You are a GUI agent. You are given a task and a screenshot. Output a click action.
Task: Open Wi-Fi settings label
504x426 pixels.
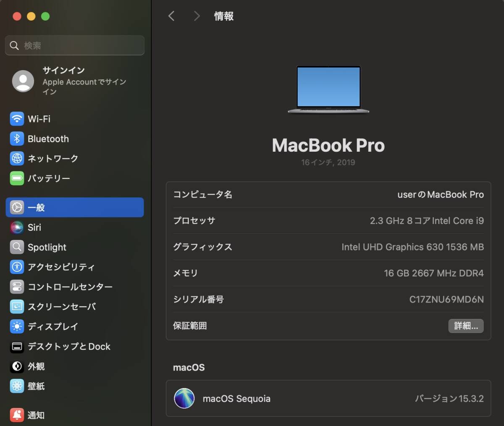[39, 119]
